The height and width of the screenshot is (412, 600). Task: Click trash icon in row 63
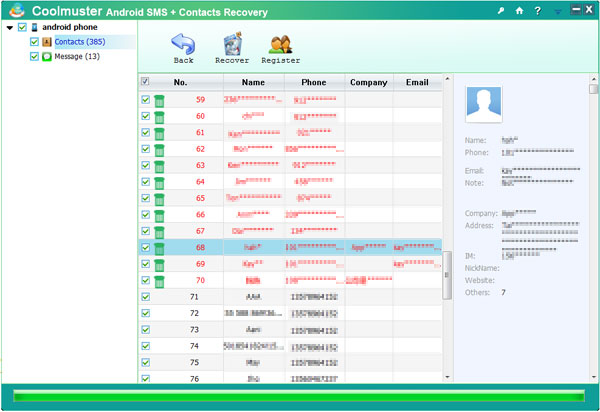[x=159, y=166]
